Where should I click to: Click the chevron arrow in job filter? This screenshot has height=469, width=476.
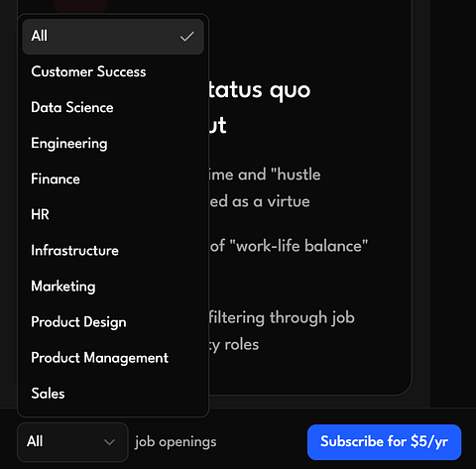(109, 442)
